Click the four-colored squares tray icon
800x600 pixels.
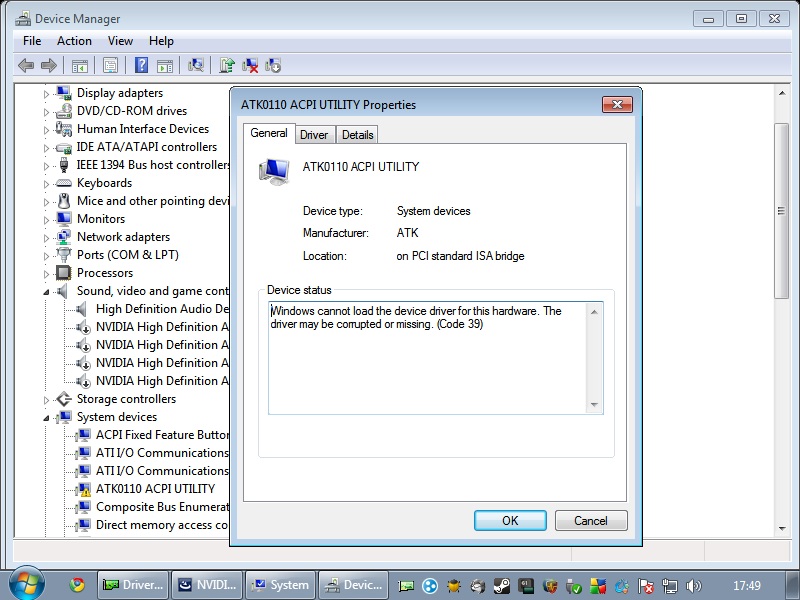click(x=597, y=586)
